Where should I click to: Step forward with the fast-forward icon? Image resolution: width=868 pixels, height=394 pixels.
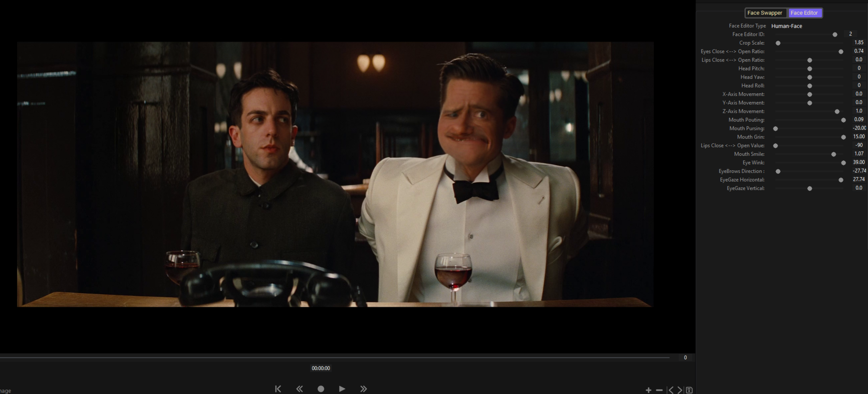363,389
